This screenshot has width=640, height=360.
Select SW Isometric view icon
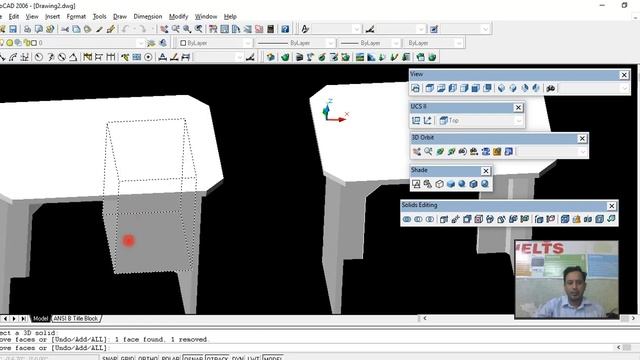tap(502, 88)
